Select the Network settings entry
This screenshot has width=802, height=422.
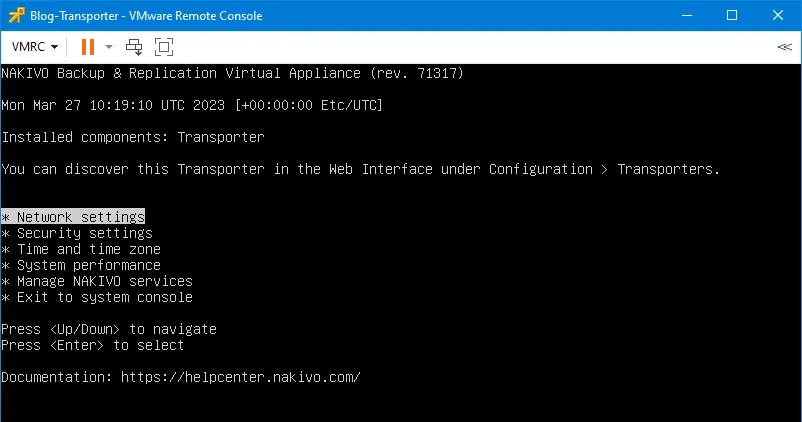[x=80, y=217]
